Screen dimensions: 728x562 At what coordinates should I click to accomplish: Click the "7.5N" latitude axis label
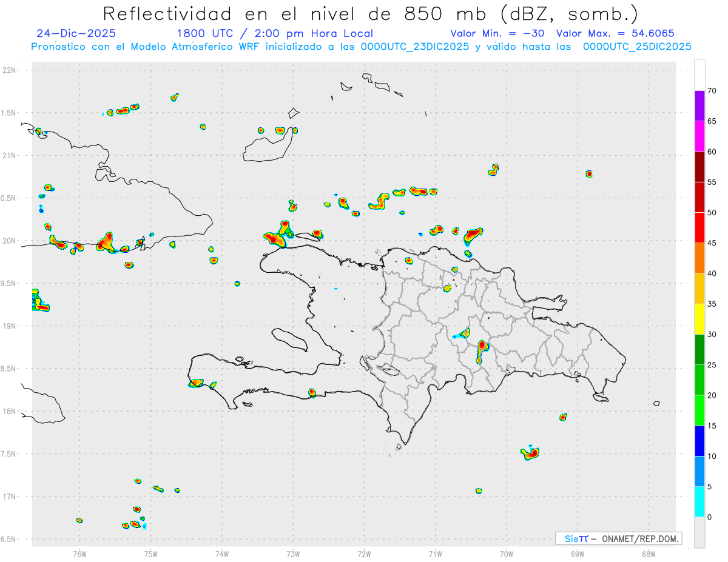(x=9, y=454)
